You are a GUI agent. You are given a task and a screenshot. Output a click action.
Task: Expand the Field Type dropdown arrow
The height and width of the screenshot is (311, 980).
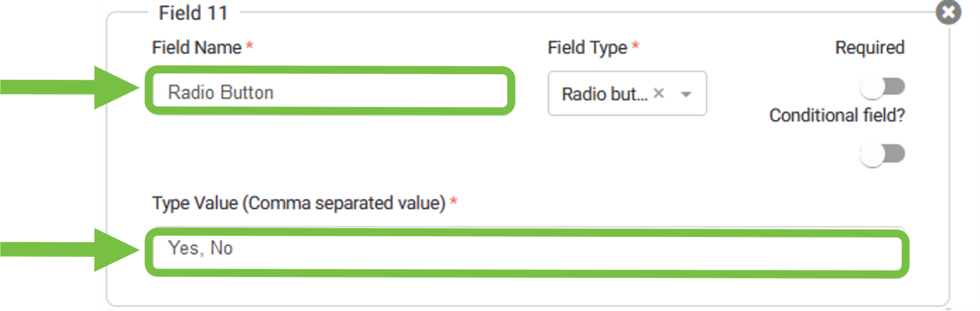tap(686, 94)
